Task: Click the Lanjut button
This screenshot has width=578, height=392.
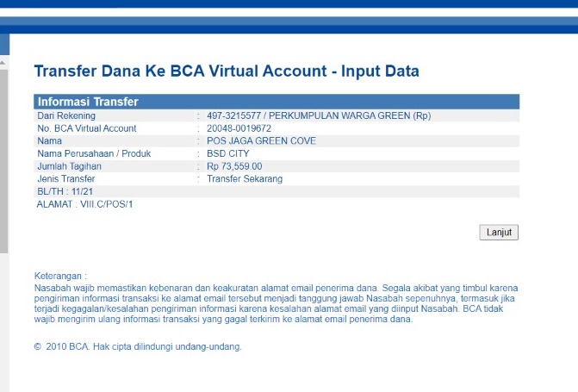Action: click(x=499, y=232)
